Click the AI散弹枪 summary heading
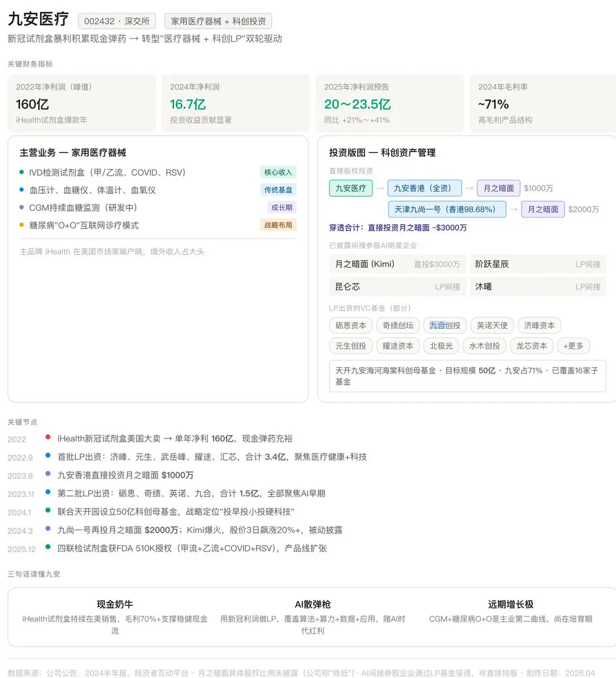Image resolution: width=616 pixels, height=678 pixels. pos(313,604)
